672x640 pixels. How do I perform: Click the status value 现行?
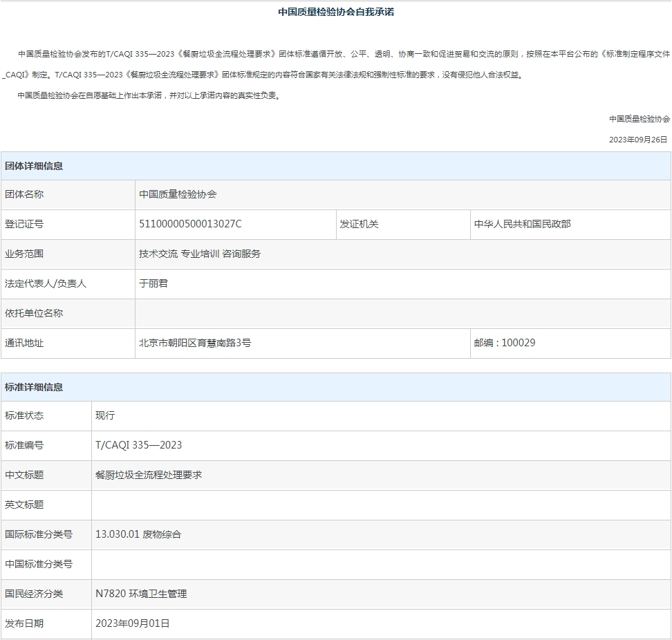(105, 415)
